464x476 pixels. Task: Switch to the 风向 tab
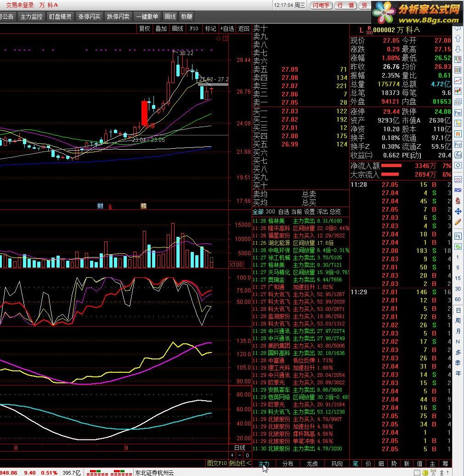[x=337, y=464]
